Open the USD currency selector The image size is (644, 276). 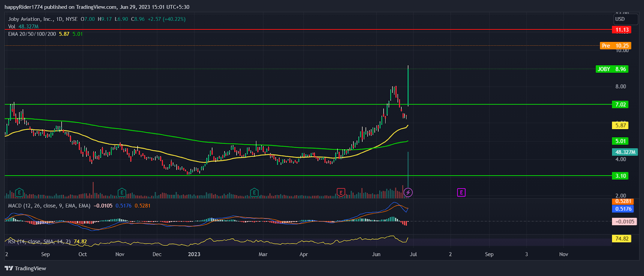[x=625, y=19]
